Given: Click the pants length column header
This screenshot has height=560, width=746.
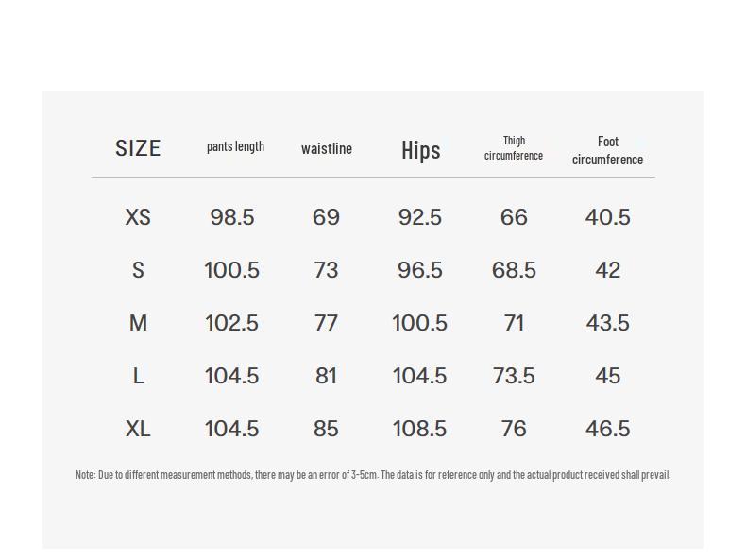Looking at the screenshot, I should coord(235,146).
